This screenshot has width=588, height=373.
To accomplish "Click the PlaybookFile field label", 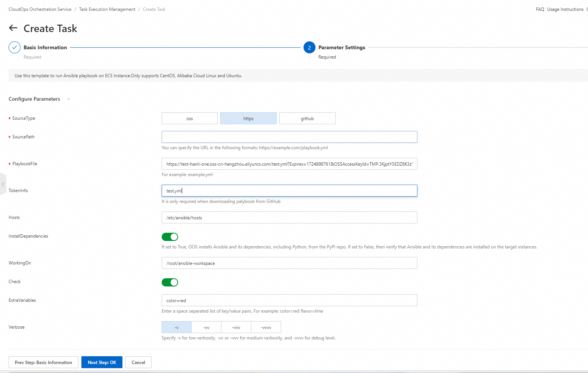I will (x=25, y=164).
